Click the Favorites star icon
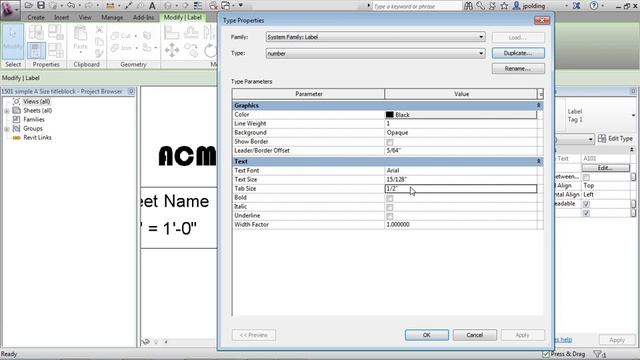The width and height of the screenshot is (640, 360). point(504,6)
